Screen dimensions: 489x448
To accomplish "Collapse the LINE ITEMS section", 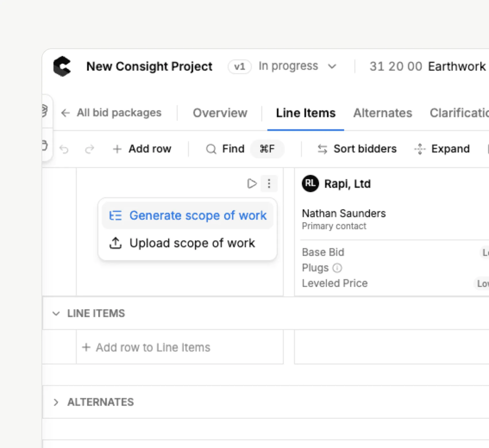I will [56, 313].
